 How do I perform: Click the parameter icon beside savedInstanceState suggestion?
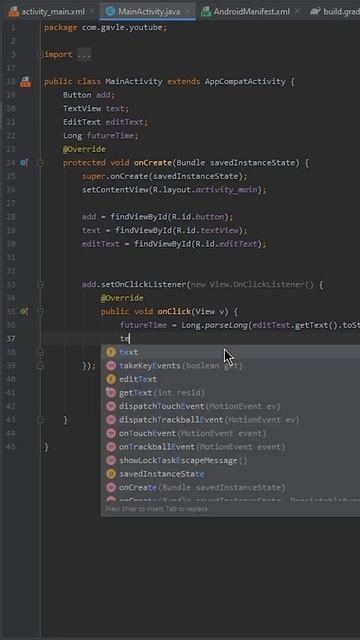[111, 473]
